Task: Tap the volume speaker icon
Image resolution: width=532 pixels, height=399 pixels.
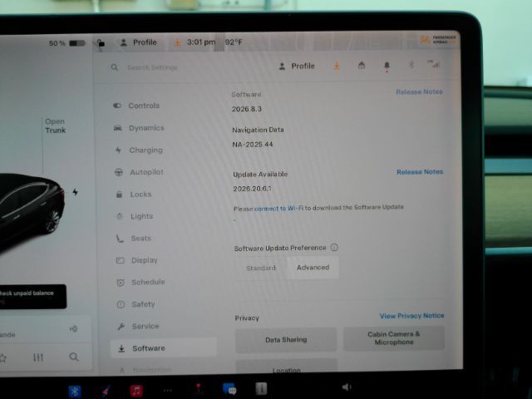Action: coord(347,387)
